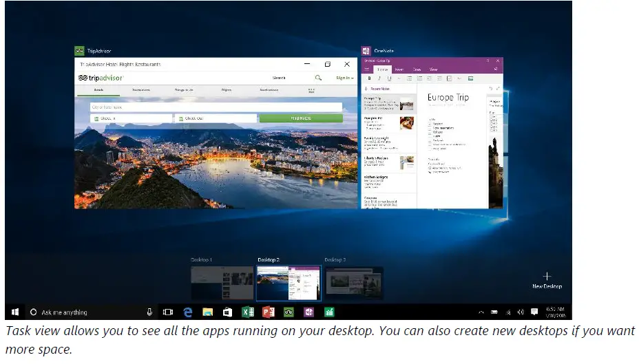The width and height of the screenshot is (639, 364).
Task: Expand the font formatting dropdown arrow in OneNote
Action: [399, 78]
